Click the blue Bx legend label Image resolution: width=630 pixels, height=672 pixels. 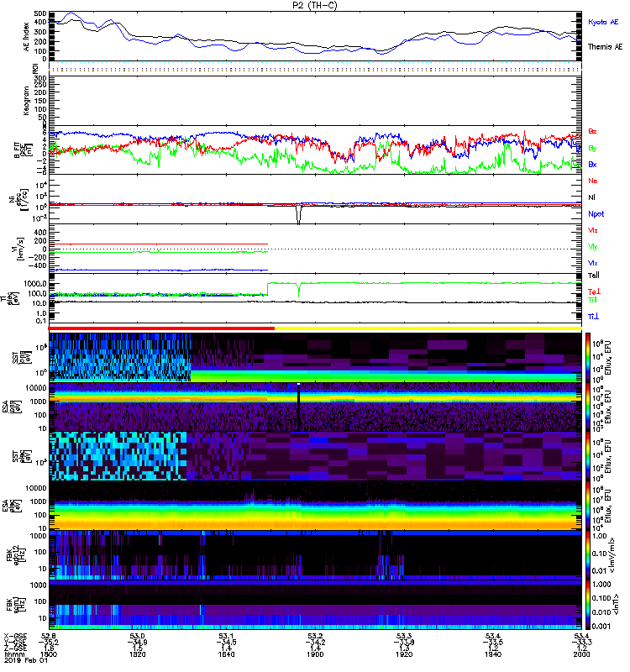click(x=592, y=164)
